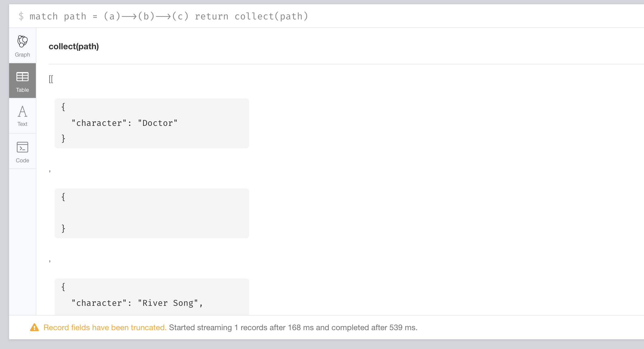
Task: Click the Record fields truncated warning
Action: 105,327
